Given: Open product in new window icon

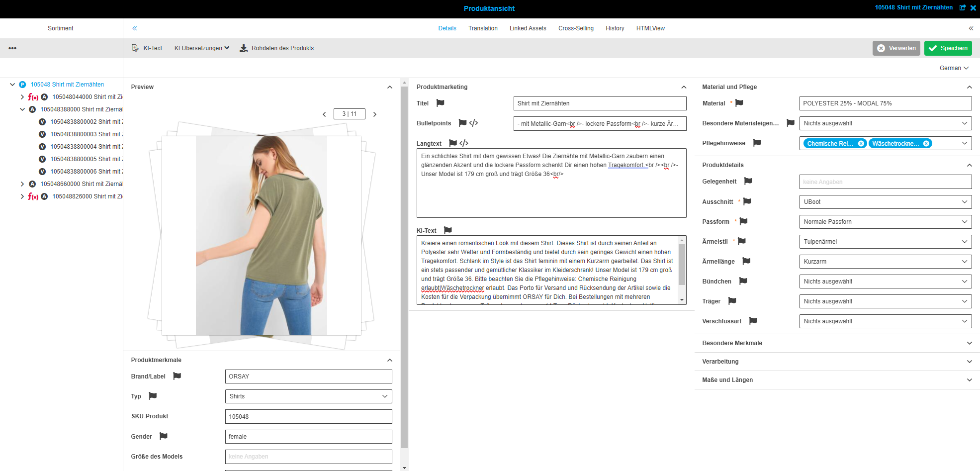Looking at the screenshot, I should 963,7.
